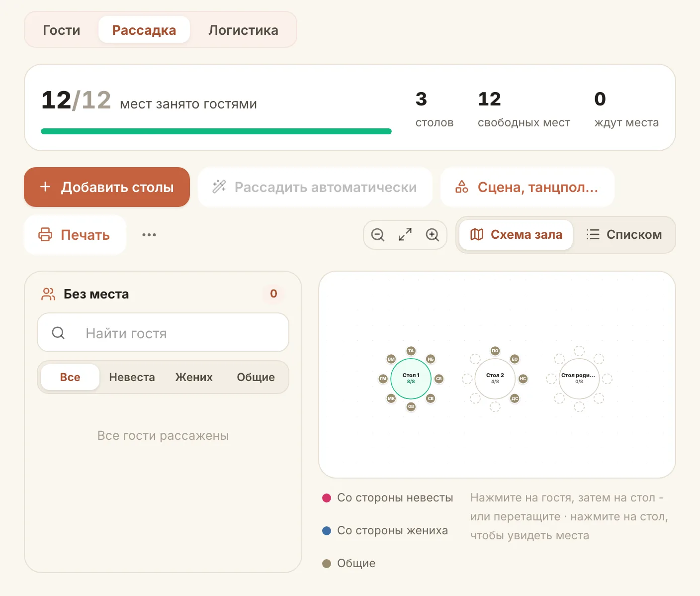Filter unseated guests by Невеста
This screenshot has height=596, width=700.
click(132, 377)
